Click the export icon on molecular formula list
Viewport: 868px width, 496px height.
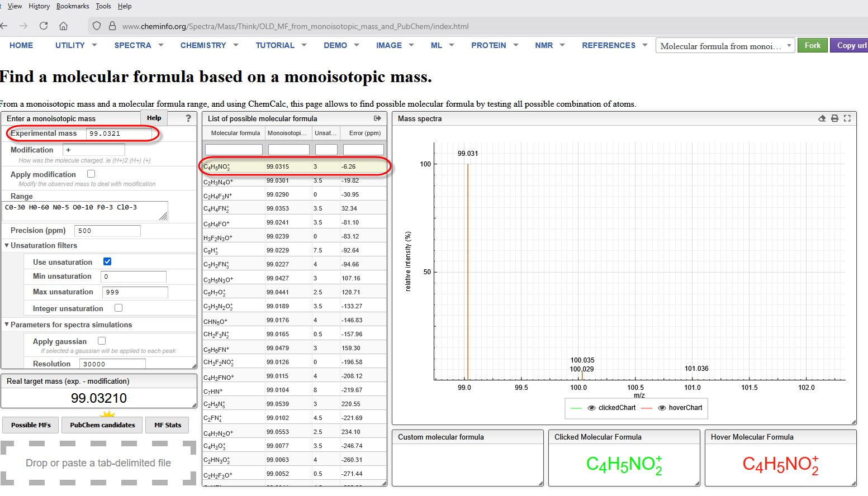(377, 118)
